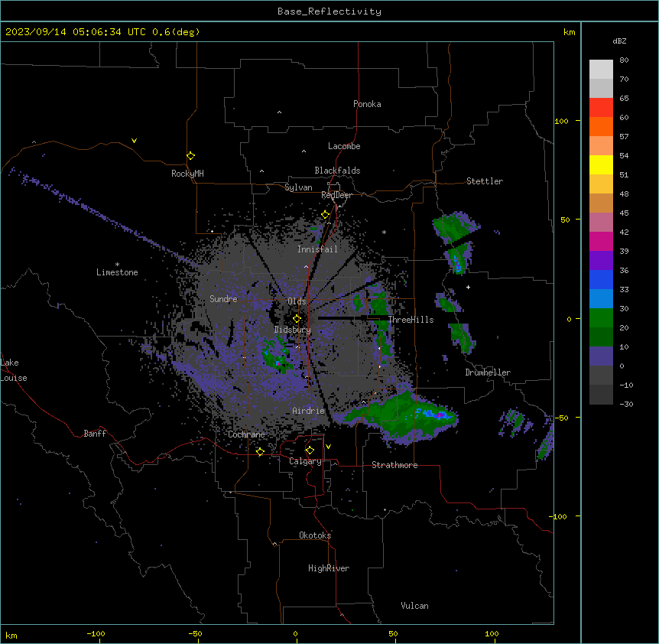Click the Base_Reflectivity title
The height and width of the screenshot is (644, 659).
[329, 11]
